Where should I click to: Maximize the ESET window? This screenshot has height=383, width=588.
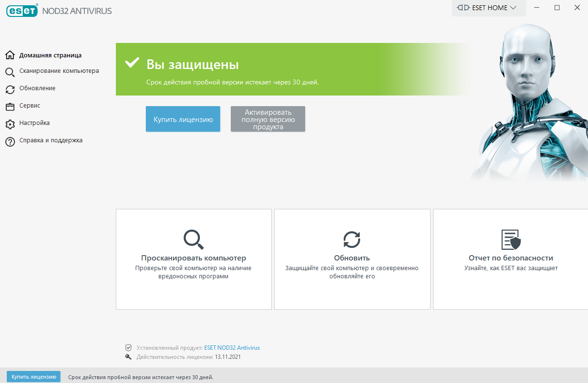557,8
